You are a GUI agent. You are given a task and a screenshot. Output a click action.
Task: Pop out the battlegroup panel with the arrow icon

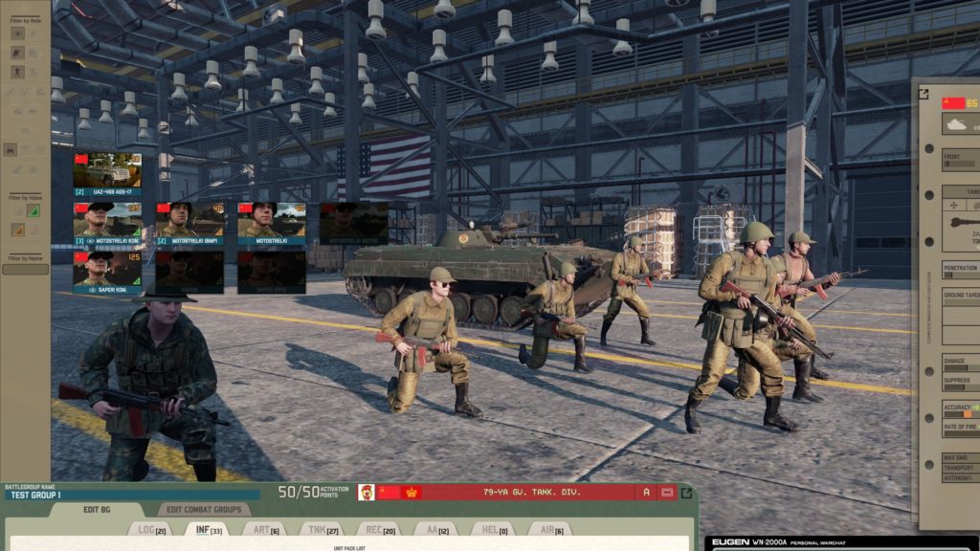point(686,493)
